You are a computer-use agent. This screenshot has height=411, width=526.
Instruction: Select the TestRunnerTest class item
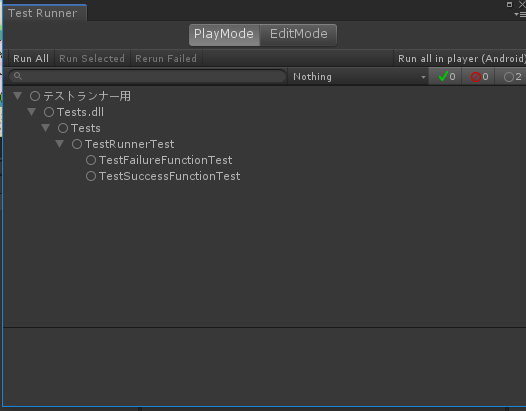(x=129, y=144)
